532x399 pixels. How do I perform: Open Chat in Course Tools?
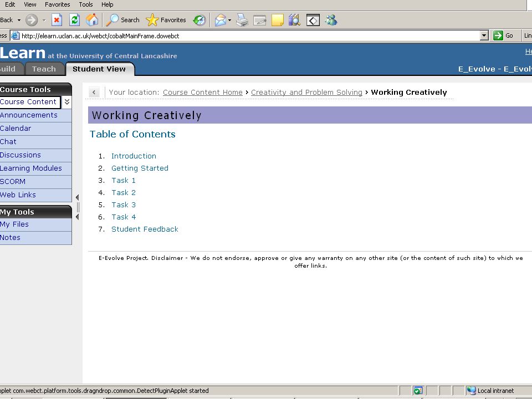[35, 142]
